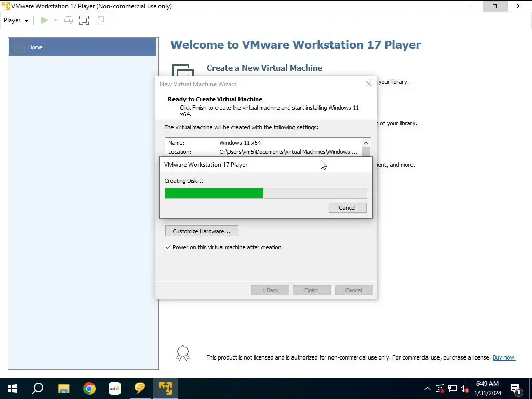Launch Google Chrome from taskbar

click(89, 389)
